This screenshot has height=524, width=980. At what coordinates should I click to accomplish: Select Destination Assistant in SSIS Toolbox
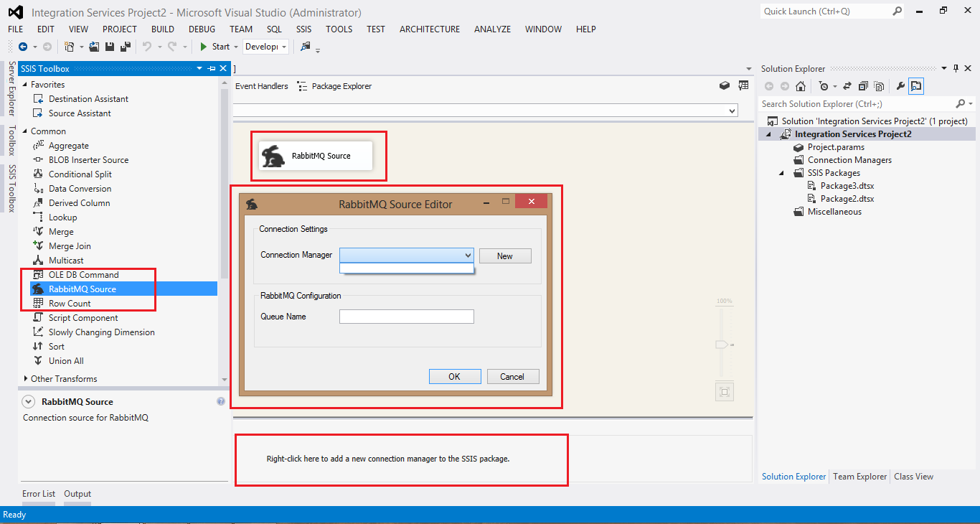pos(88,99)
